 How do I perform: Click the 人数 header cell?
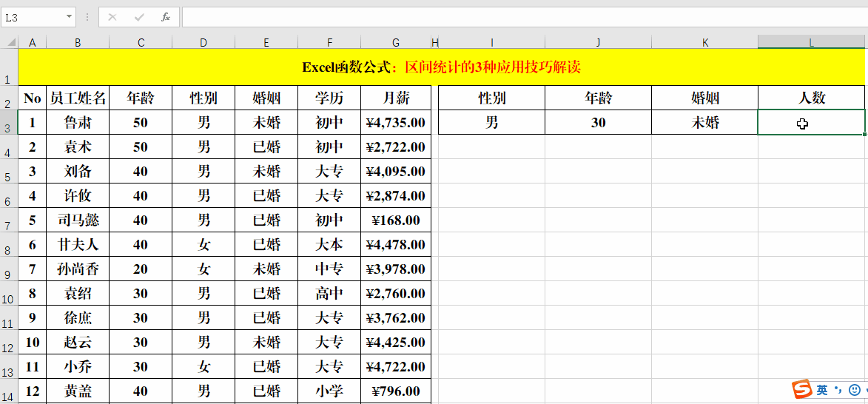point(811,98)
